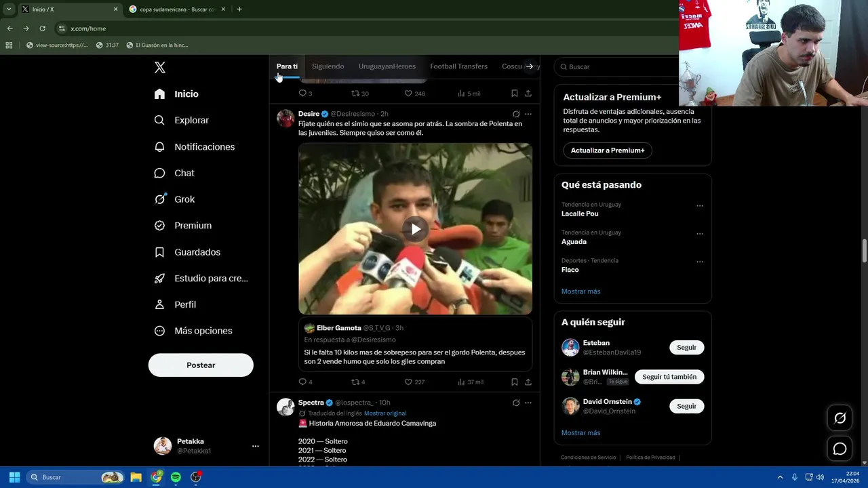Share Desire's post
The width and height of the screenshot is (868, 488).
coord(528,382)
